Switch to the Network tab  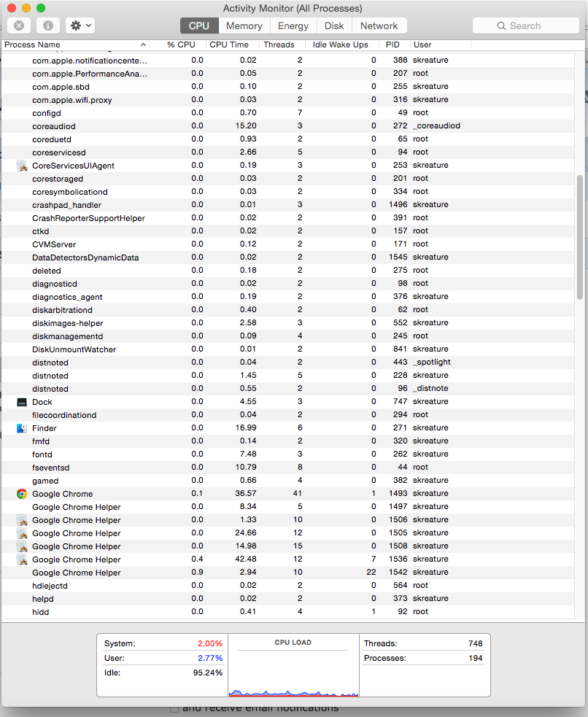[379, 26]
